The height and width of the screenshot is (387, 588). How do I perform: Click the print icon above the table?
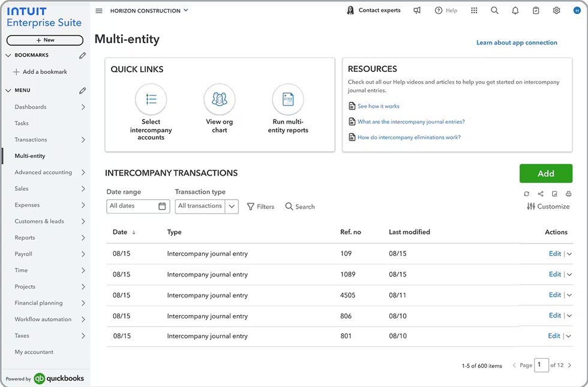pyautogui.click(x=568, y=194)
